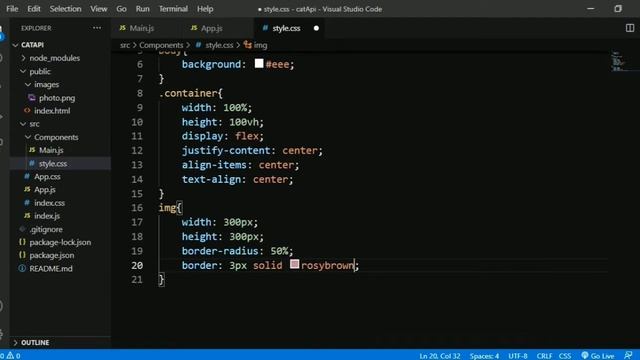Change the CSS language mode
The height and width of the screenshot is (360, 640).
pyautogui.click(x=565, y=356)
